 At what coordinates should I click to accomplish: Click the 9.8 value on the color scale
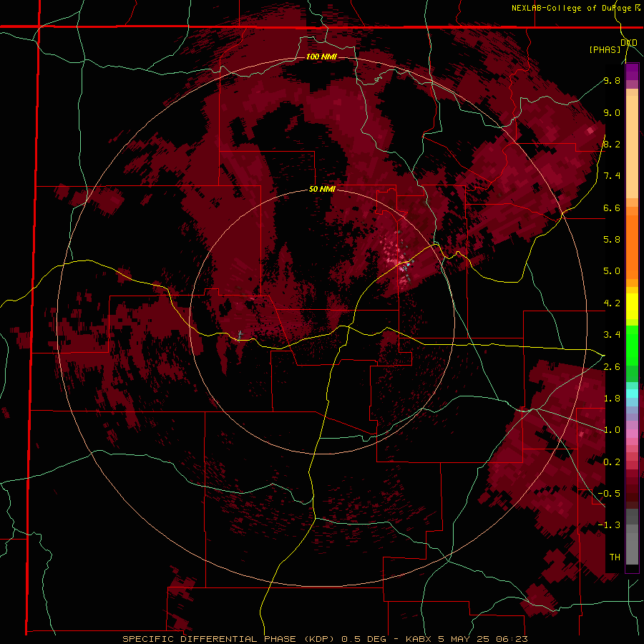pyautogui.click(x=612, y=80)
